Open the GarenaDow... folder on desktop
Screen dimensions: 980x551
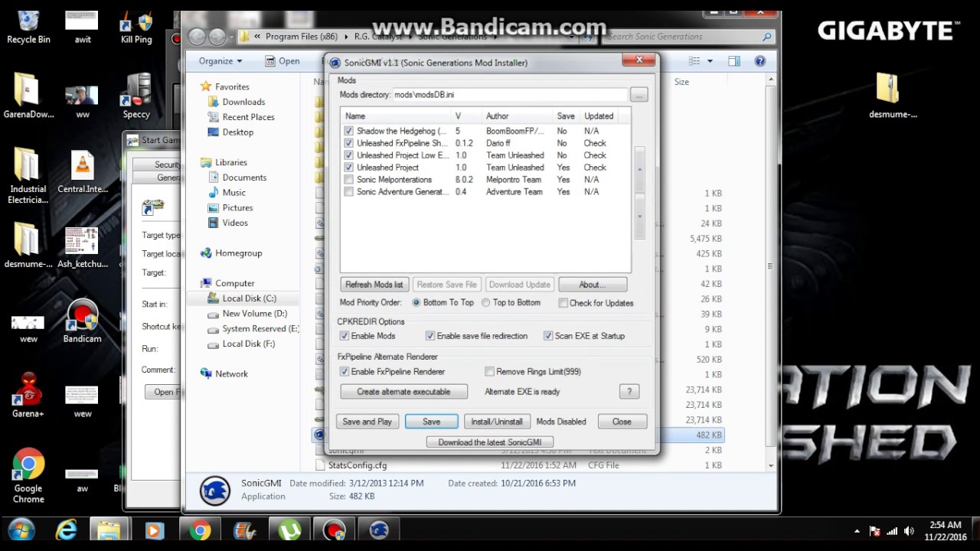[28, 96]
